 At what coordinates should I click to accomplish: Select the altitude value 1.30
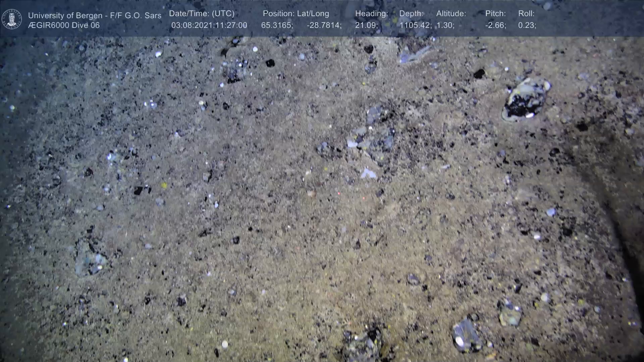tap(445, 25)
